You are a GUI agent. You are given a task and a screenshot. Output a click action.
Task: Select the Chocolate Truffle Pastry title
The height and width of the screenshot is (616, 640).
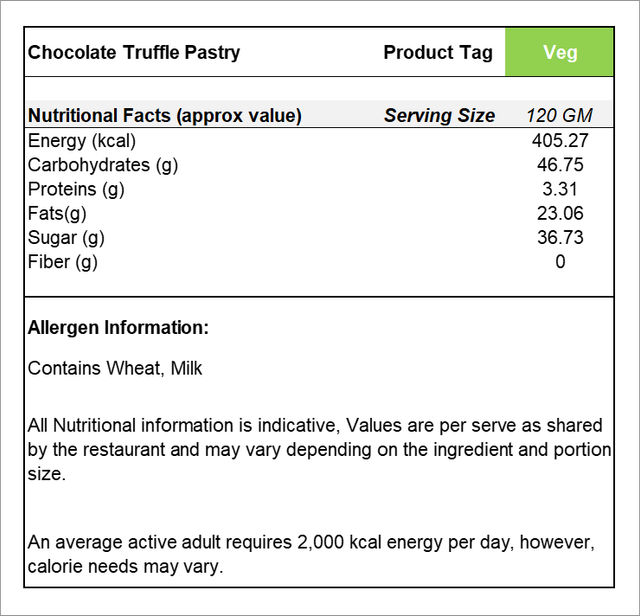[134, 53]
